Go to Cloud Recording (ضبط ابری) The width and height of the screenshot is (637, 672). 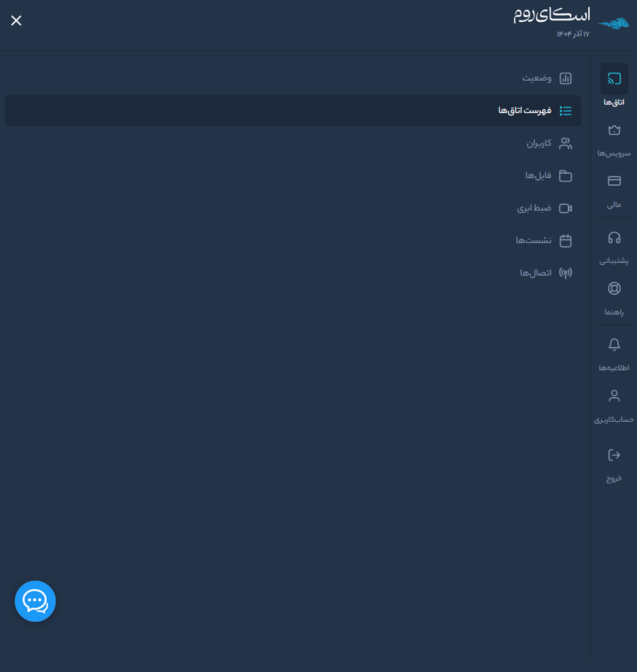544,208
